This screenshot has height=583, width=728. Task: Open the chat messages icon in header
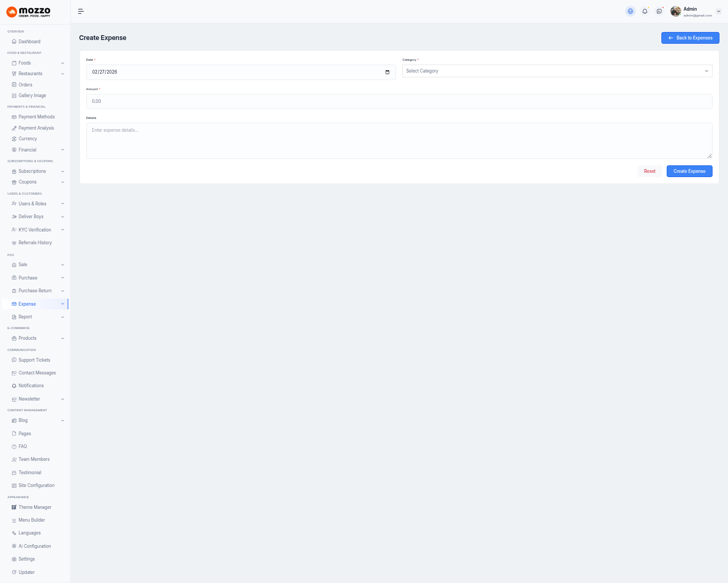click(x=659, y=11)
